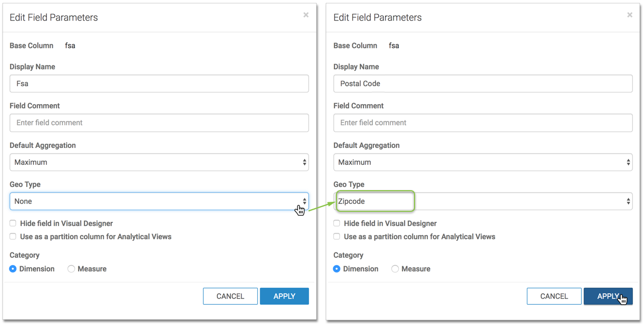644x328 pixels.
Task: Tick partition column checkbox in Postal Code dialog
Action: [337, 237]
